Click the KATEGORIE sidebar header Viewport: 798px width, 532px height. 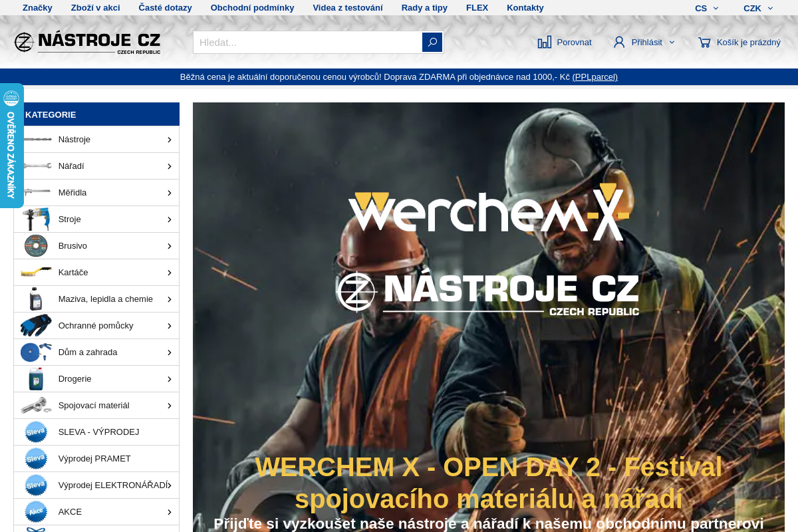96,114
